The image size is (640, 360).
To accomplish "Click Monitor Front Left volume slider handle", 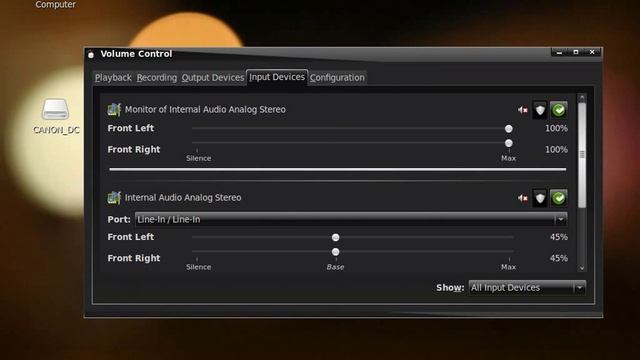I will [x=509, y=129].
